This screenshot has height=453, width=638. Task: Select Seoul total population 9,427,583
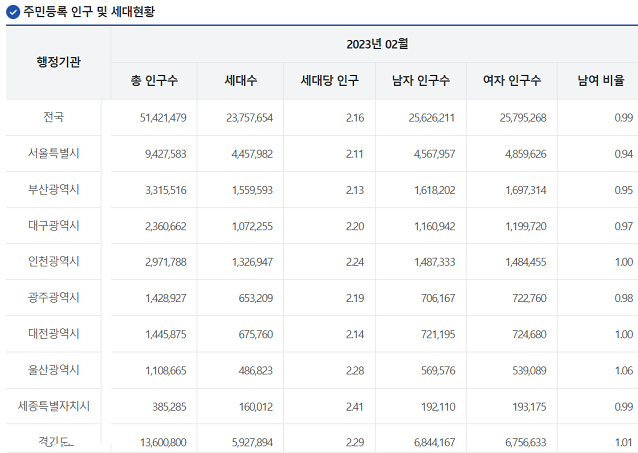[166, 154]
